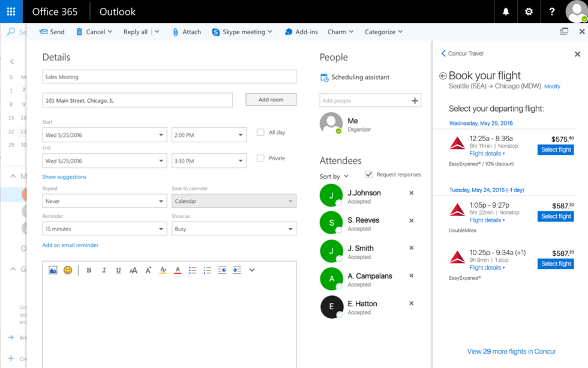Image resolution: width=588 pixels, height=368 pixels.
Task: Toggle italic formatting
Action: pyautogui.click(x=104, y=270)
